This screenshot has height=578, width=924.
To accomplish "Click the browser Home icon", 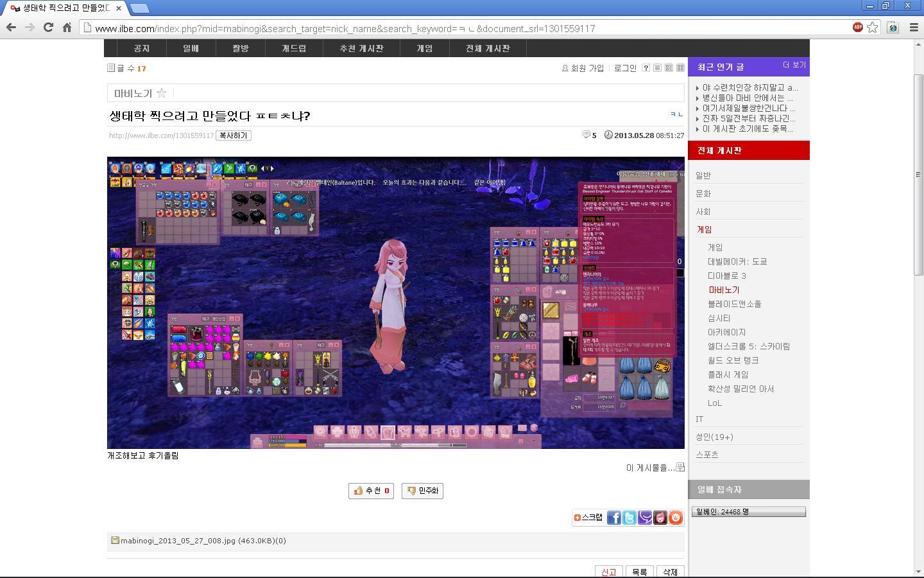I will tap(67, 28).
